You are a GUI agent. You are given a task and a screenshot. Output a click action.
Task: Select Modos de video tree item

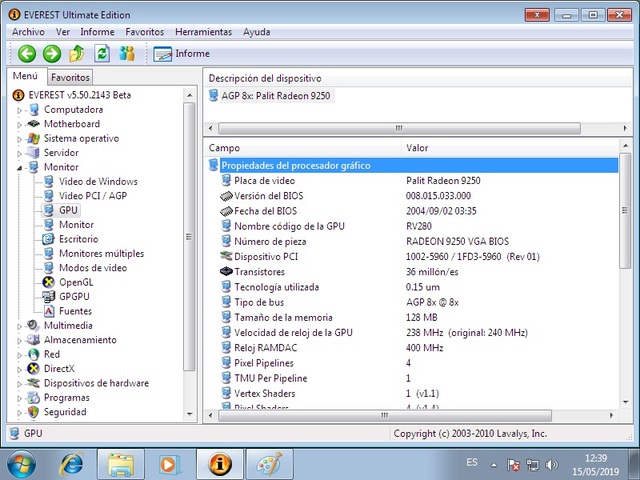[x=93, y=268]
